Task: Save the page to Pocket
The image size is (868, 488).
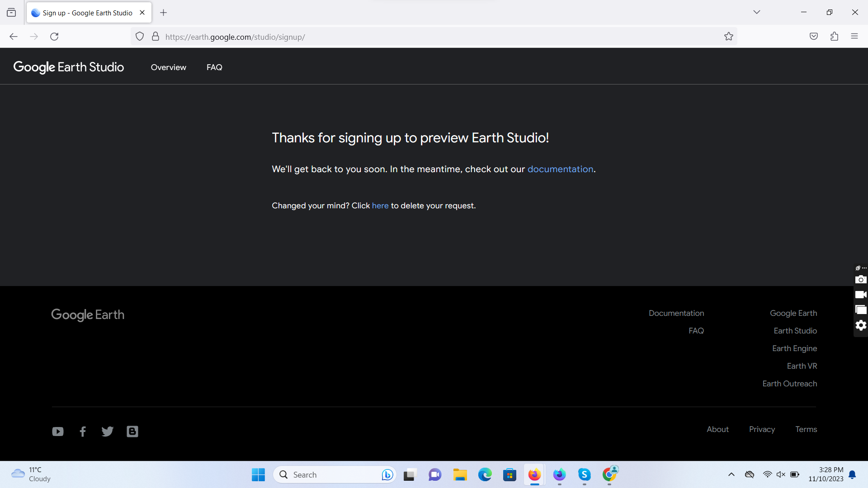Action: [814, 36]
